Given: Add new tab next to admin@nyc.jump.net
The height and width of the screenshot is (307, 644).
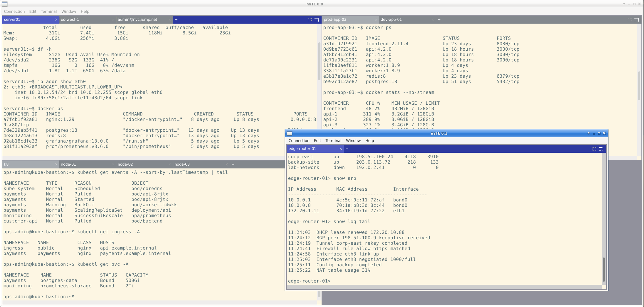Looking at the screenshot, I should [176, 20].
